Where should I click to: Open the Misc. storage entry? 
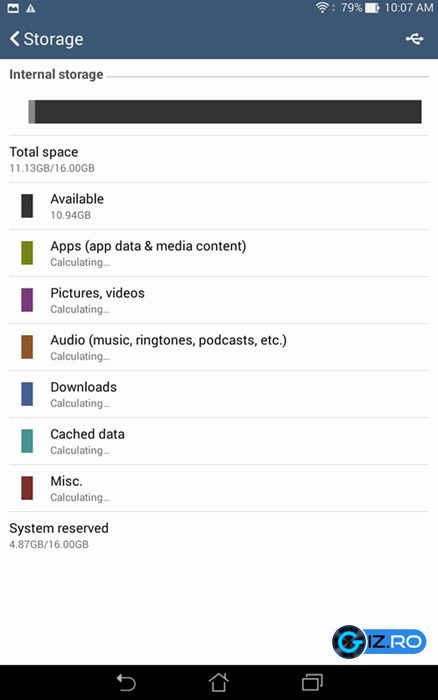tap(219, 488)
